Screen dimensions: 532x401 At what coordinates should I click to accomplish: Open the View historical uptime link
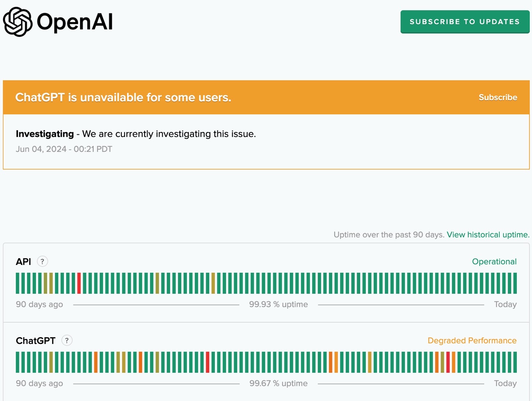[x=488, y=235]
